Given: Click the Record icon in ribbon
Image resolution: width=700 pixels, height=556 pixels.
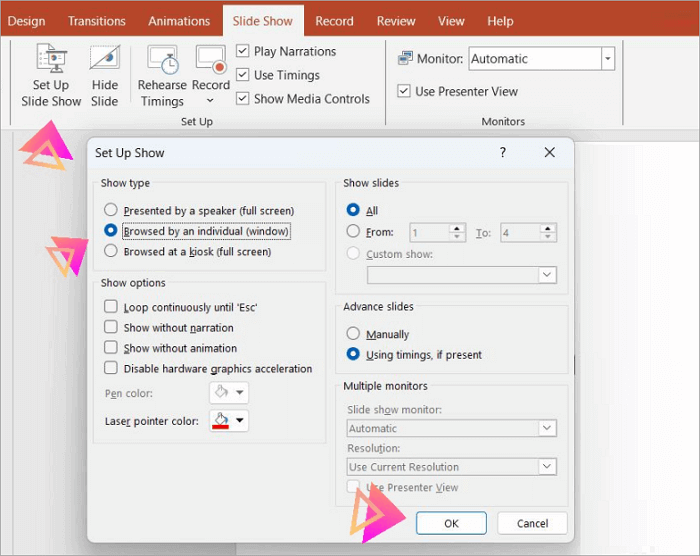Looking at the screenshot, I should tap(210, 62).
